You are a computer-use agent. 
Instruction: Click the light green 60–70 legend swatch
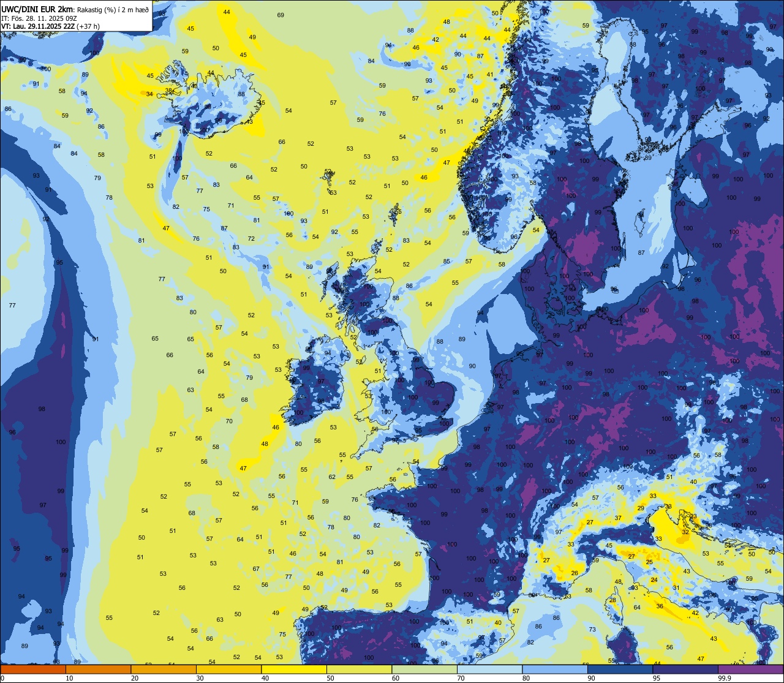point(424,669)
